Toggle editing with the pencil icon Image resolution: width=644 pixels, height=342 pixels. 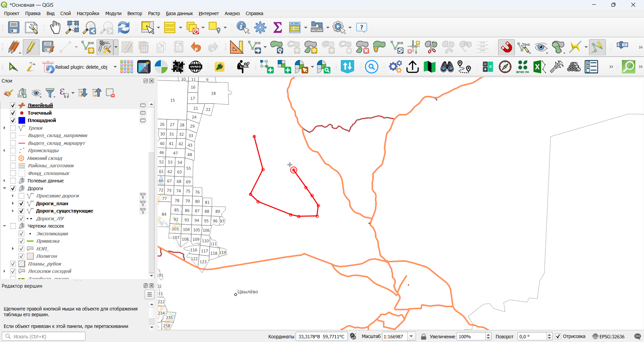[31, 47]
